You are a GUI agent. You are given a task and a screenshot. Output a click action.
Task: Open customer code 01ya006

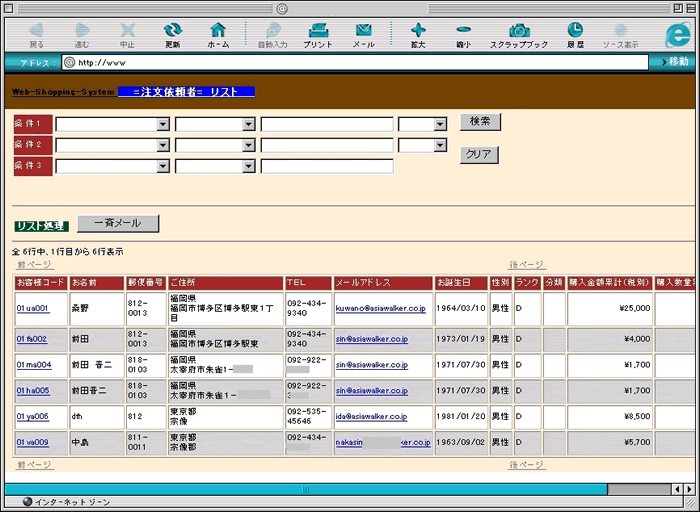click(x=32, y=417)
